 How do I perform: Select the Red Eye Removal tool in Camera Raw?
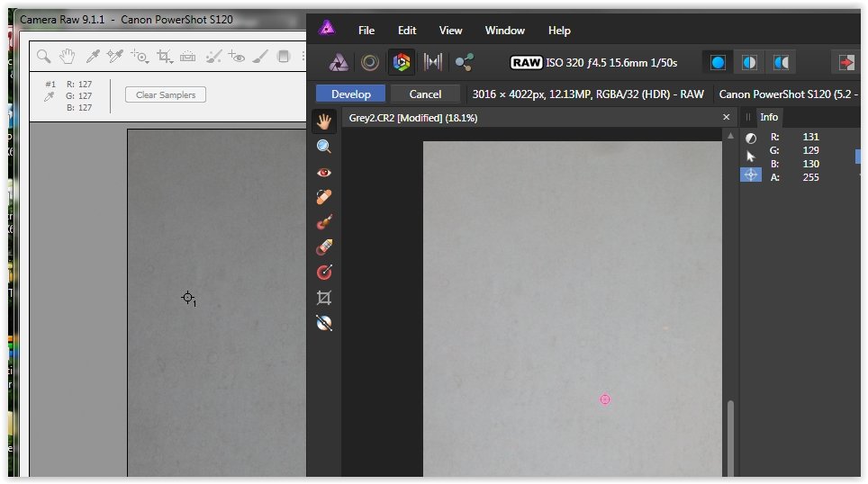237,56
